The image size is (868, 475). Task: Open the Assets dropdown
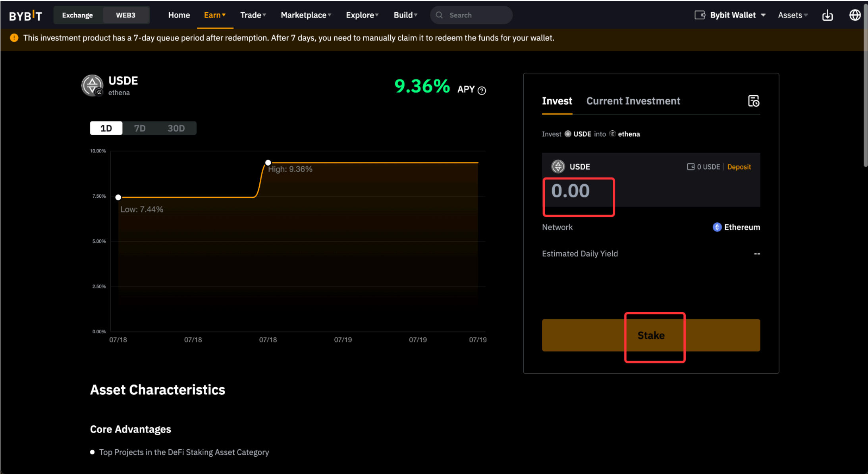(x=793, y=15)
